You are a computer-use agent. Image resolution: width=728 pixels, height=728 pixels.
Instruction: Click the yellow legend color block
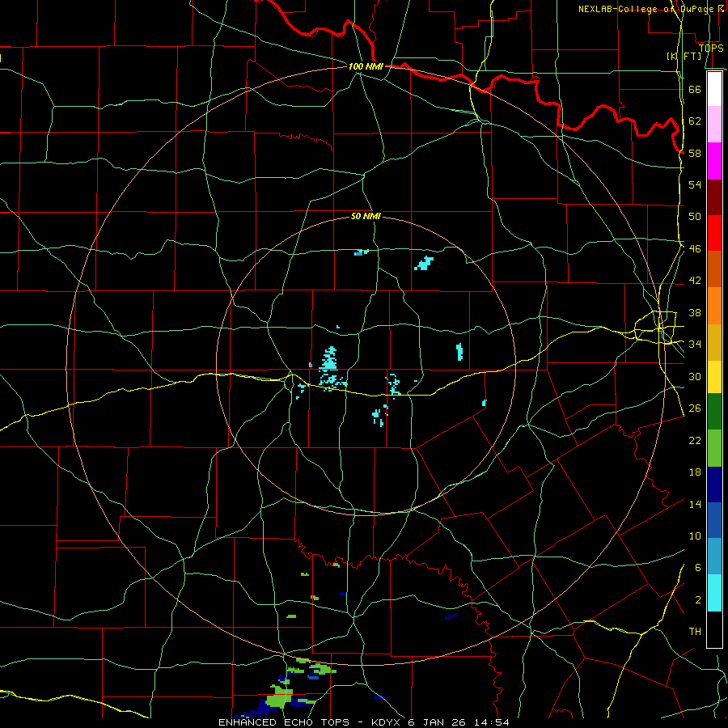pos(714,376)
